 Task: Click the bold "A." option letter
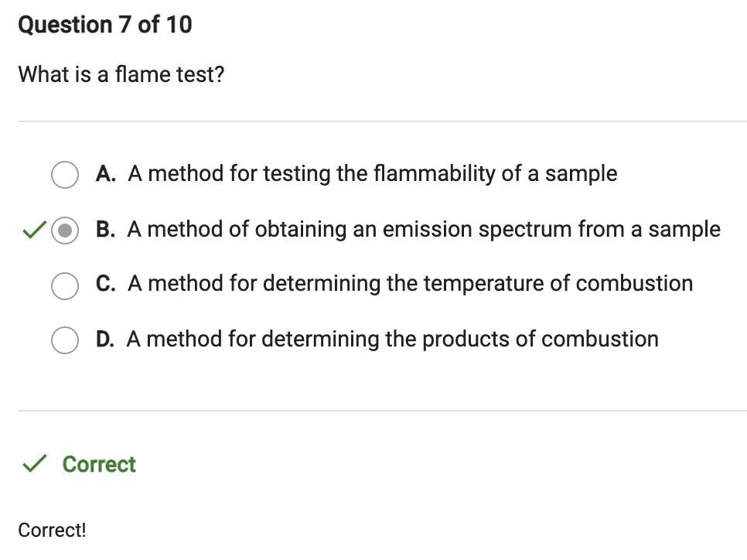tap(106, 174)
